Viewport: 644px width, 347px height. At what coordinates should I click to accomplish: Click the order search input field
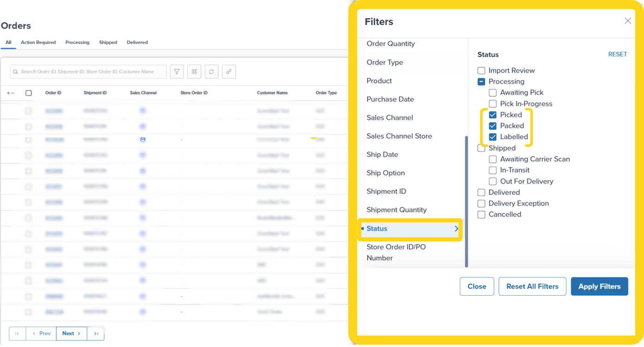(x=88, y=71)
